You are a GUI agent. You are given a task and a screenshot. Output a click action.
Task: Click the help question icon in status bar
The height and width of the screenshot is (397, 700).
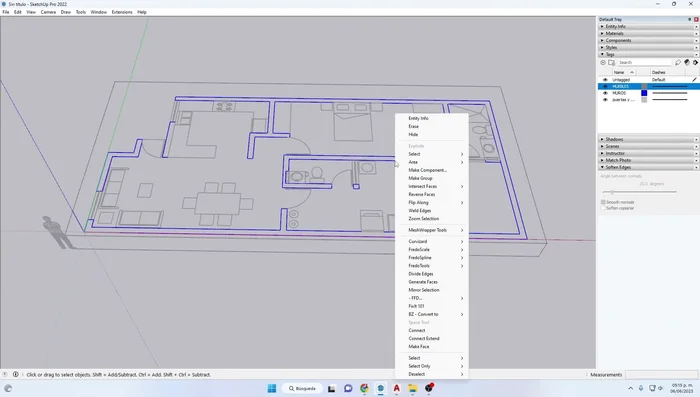5,375
